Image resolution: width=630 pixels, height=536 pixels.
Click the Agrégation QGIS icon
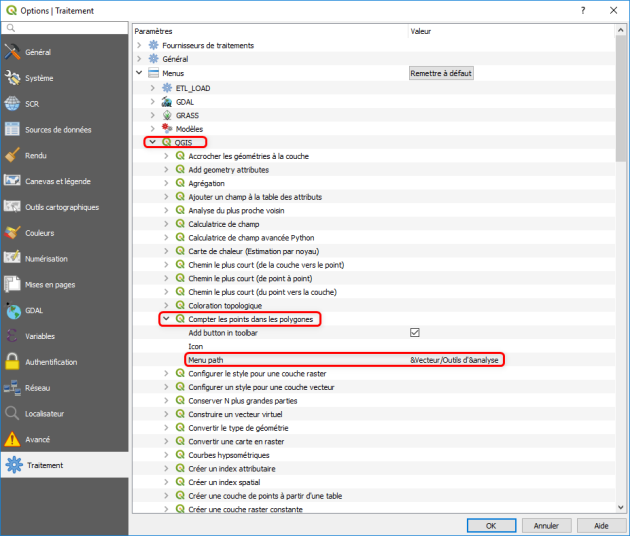[180, 183]
